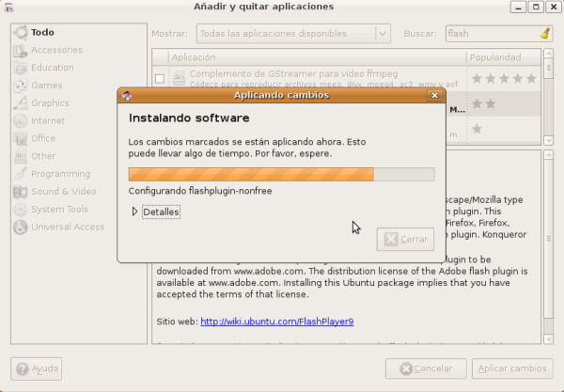This screenshot has height=392, width=564.
Task: Select the Todo category
Action: pos(42,32)
